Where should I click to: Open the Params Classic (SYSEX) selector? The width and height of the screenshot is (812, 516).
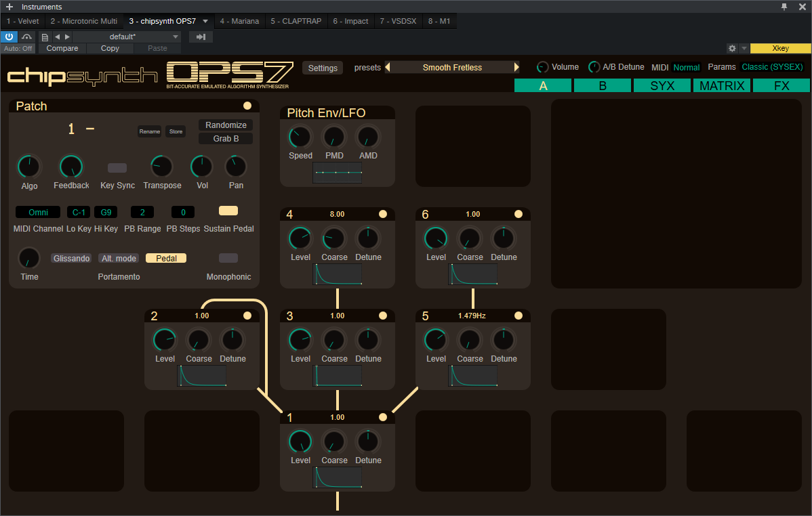pos(772,67)
